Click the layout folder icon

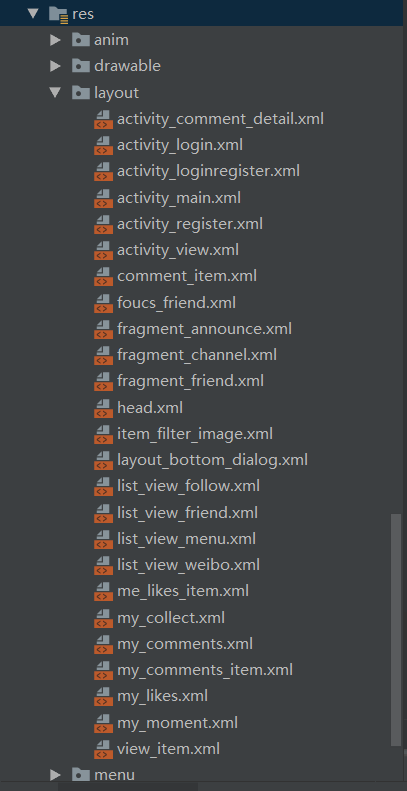(81, 92)
